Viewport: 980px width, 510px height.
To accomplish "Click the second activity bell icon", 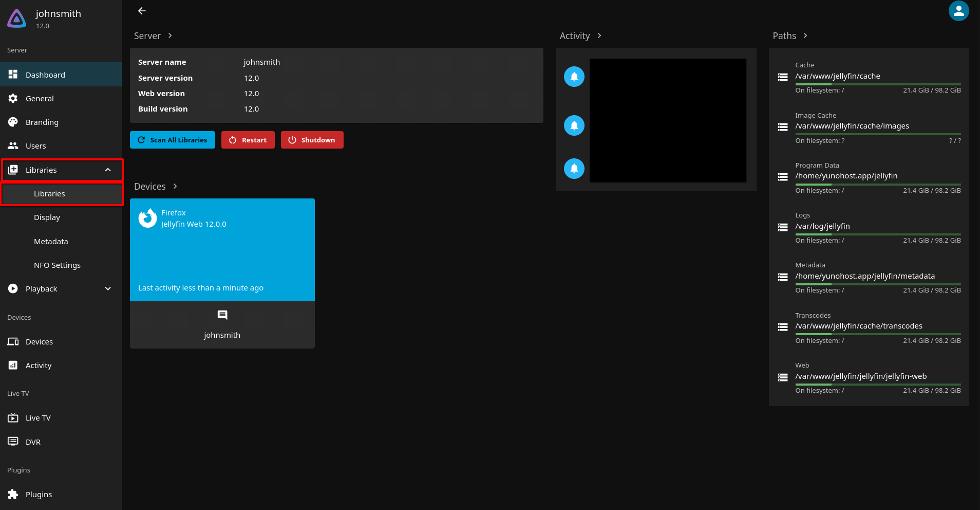I will (574, 125).
